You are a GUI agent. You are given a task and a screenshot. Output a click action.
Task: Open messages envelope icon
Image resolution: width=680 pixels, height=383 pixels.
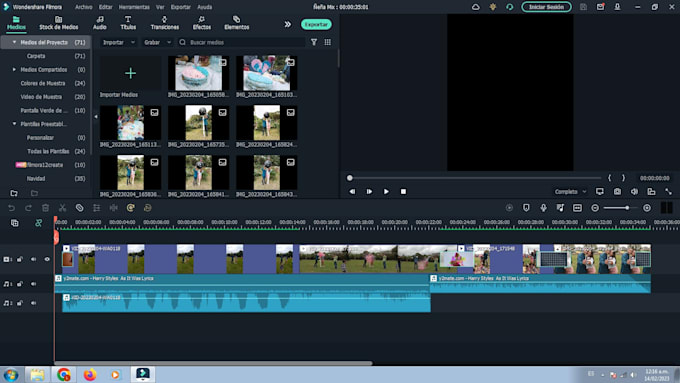tap(600, 7)
